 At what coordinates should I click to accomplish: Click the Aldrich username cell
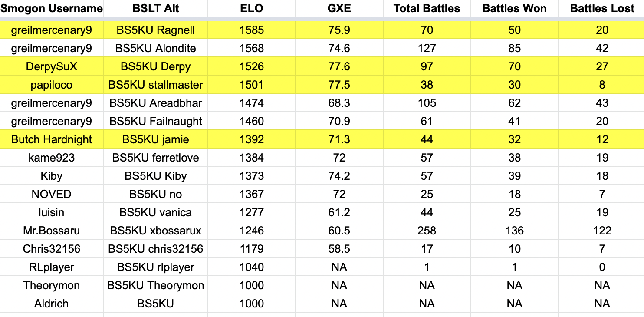(x=52, y=304)
